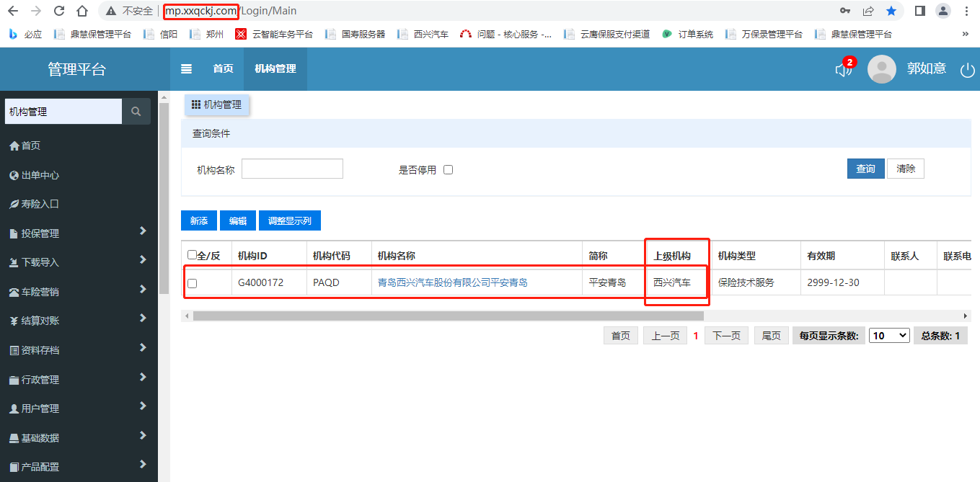
Task: Click the 调整显示列 button
Action: (x=290, y=221)
